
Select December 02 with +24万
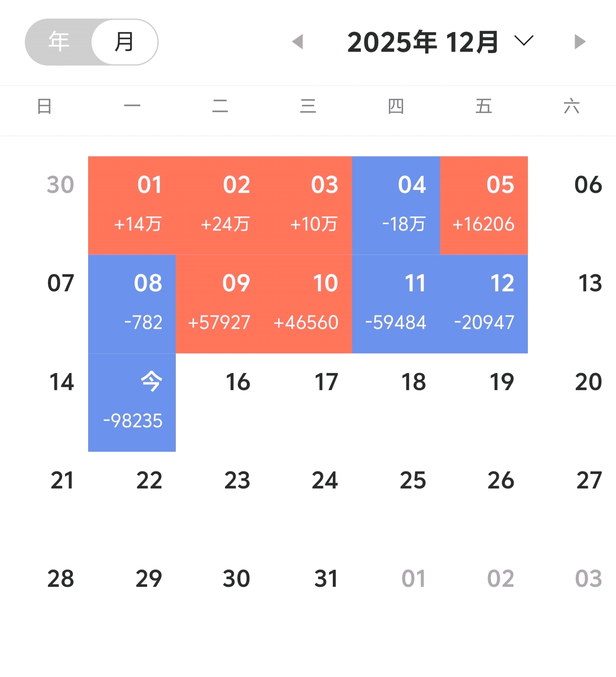click(x=220, y=206)
